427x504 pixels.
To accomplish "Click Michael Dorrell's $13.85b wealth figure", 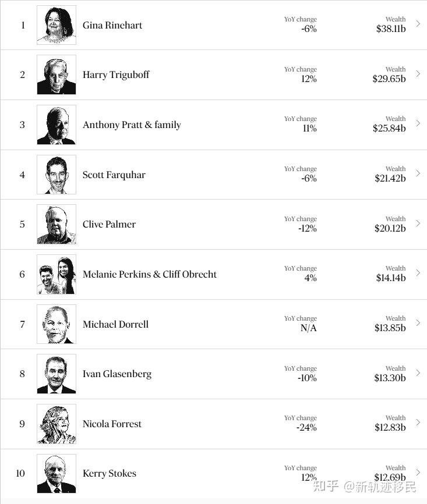I will tap(390, 328).
